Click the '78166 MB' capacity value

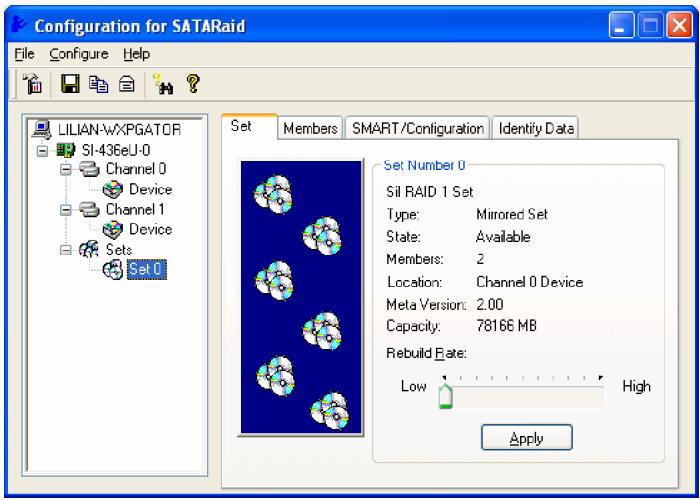click(x=506, y=326)
